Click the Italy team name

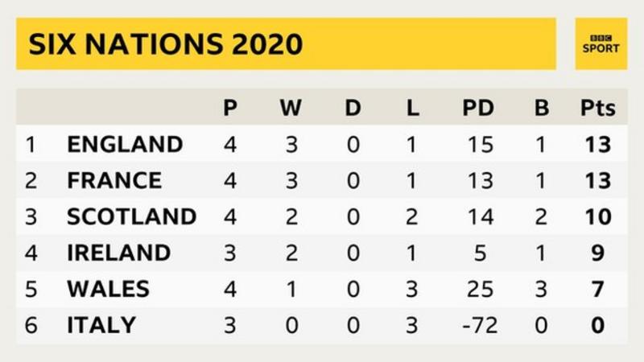[101, 325]
